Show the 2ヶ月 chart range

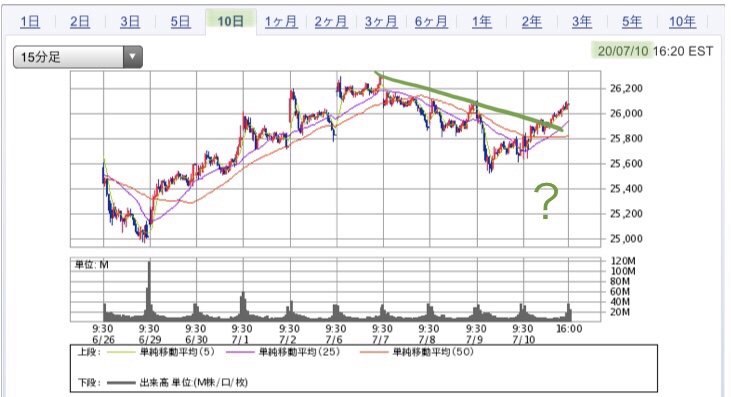coord(331,21)
